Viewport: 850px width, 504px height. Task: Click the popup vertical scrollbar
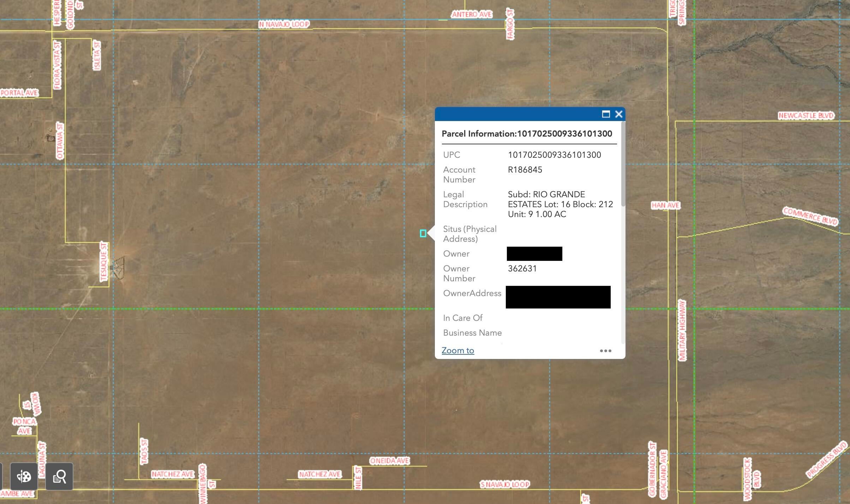coord(623,164)
